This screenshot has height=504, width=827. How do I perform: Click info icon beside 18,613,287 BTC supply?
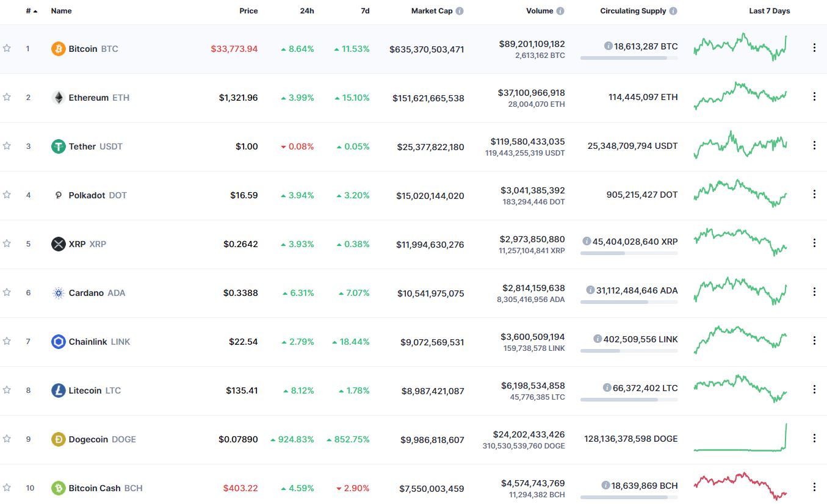point(608,46)
